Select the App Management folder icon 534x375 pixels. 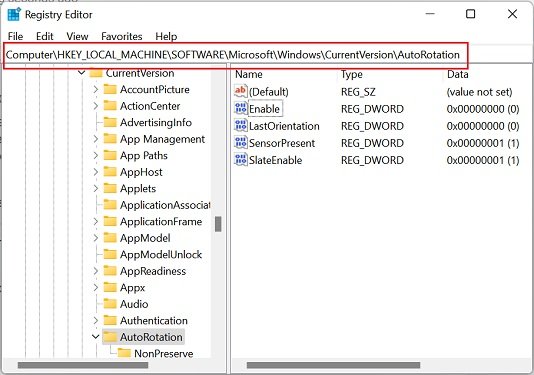coord(110,139)
